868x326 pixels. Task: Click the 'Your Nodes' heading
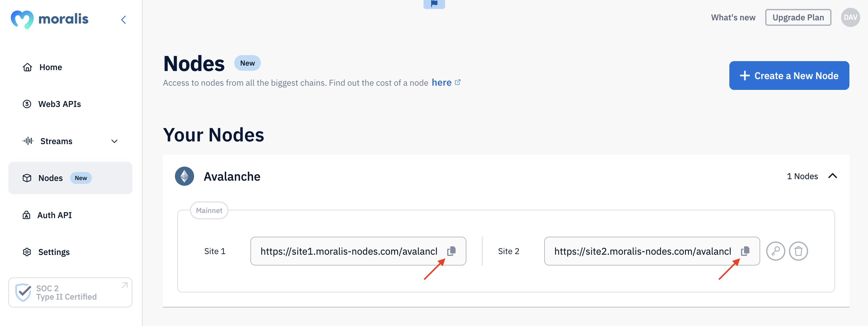pyautogui.click(x=213, y=135)
